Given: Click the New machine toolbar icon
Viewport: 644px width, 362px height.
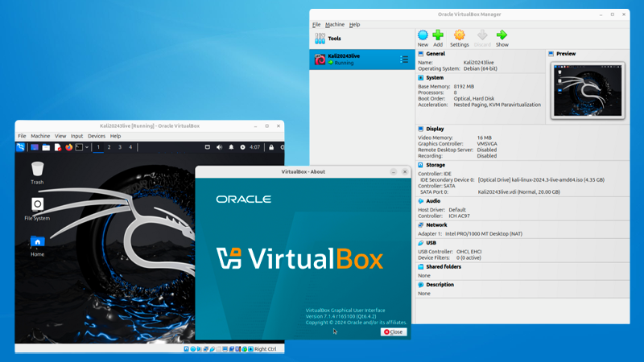Looking at the screenshot, I should point(423,35).
